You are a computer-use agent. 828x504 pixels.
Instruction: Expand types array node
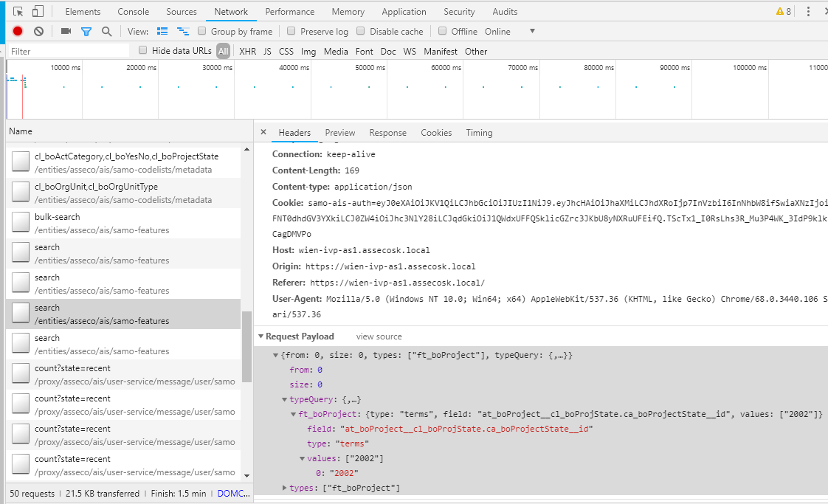coord(284,488)
